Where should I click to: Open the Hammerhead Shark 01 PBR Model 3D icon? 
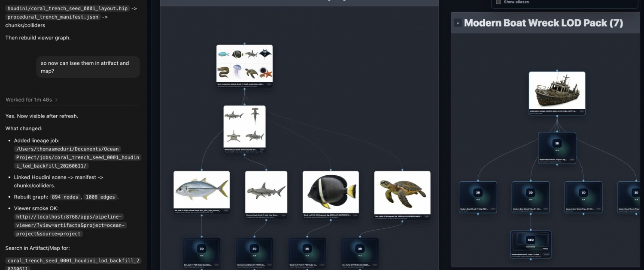tap(254, 249)
